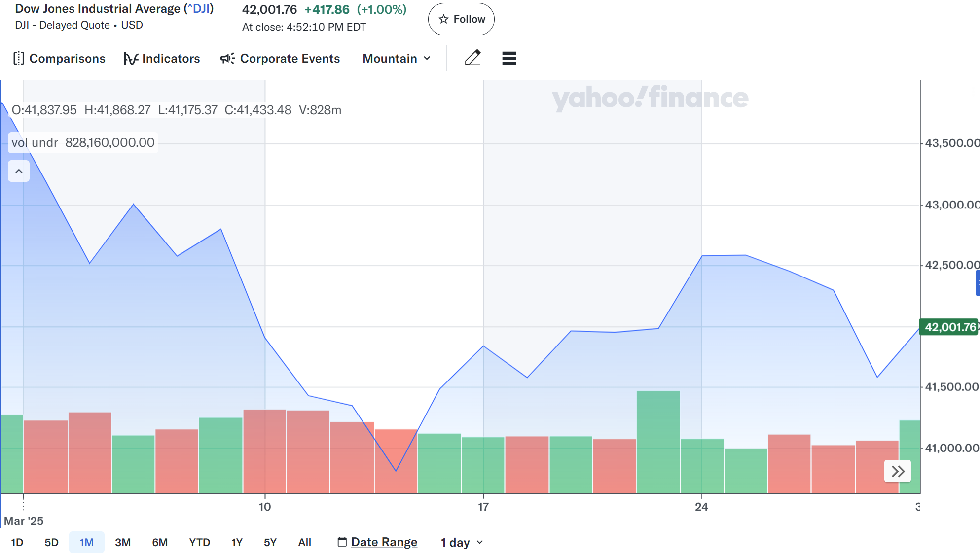The image size is (980, 554).
Task: Select the 5D time range
Action: [51, 542]
